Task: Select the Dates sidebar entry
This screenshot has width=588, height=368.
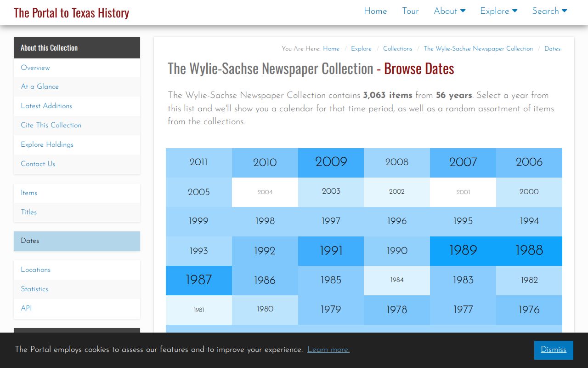Action: 77,241
